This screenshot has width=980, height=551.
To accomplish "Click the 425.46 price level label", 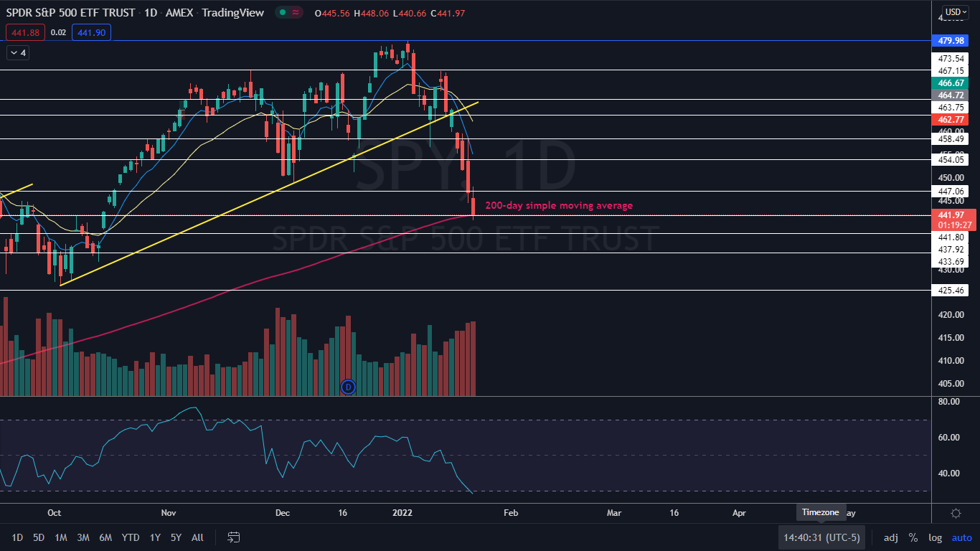I will point(951,291).
